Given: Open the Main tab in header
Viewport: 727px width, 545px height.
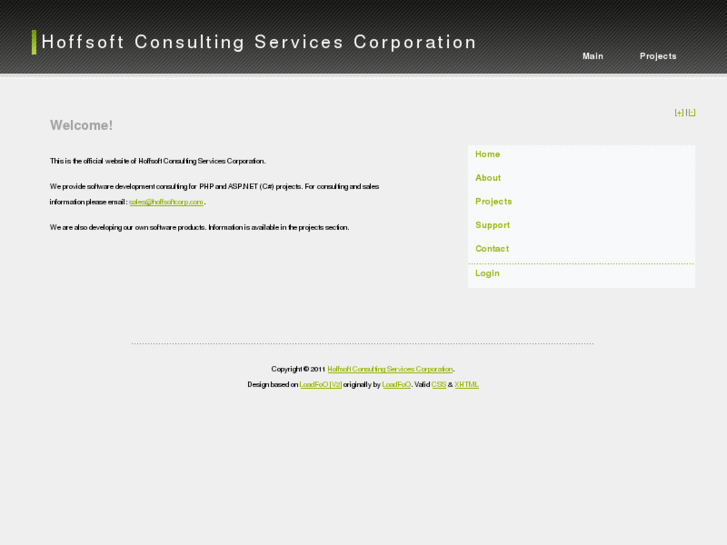Looking at the screenshot, I should coord(593,56).
